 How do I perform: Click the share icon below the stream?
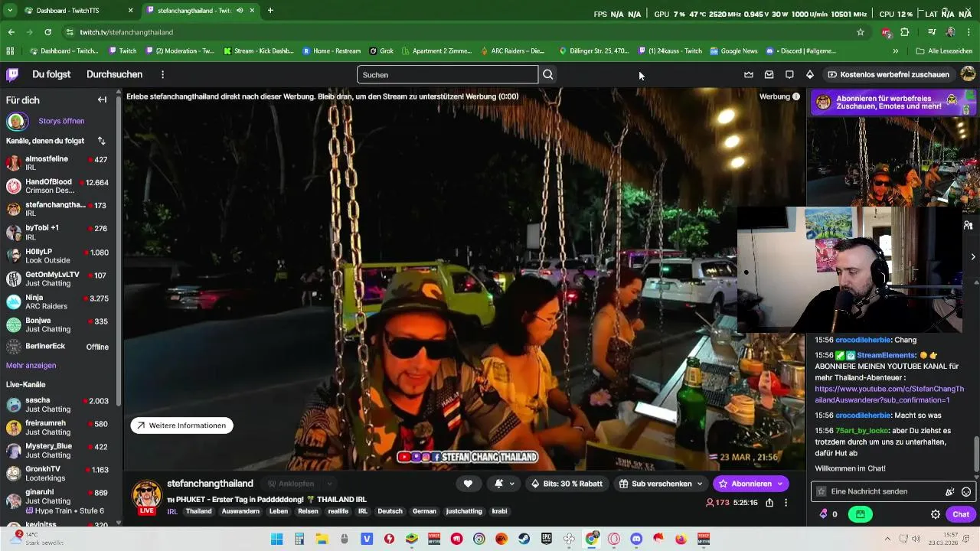[x=769, y=503]
